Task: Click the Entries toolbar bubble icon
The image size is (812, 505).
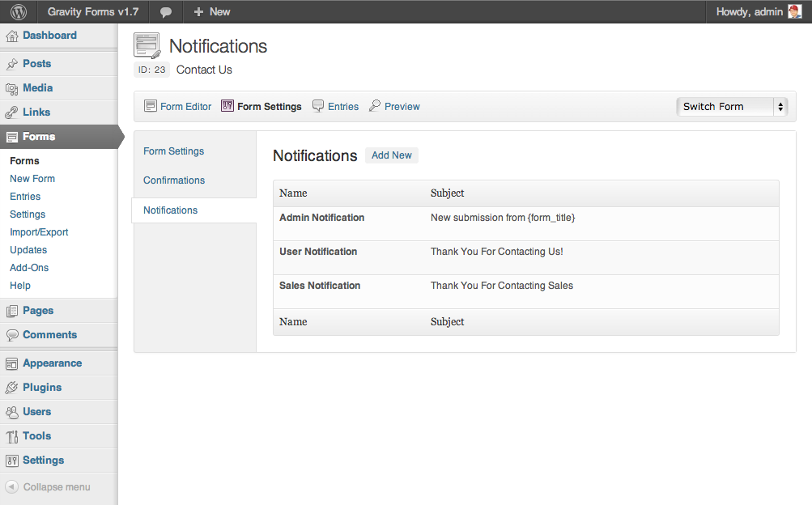Action: [x=318, y=106]
